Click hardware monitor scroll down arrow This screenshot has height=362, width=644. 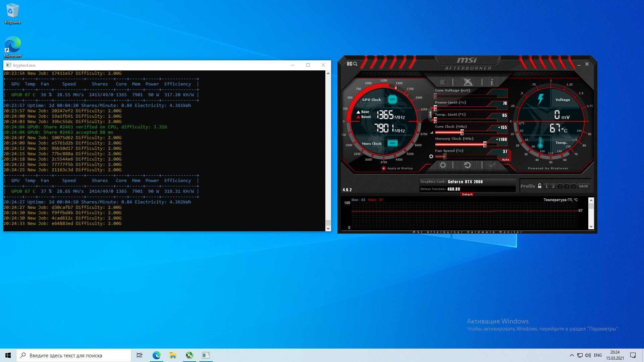[591, 227]
